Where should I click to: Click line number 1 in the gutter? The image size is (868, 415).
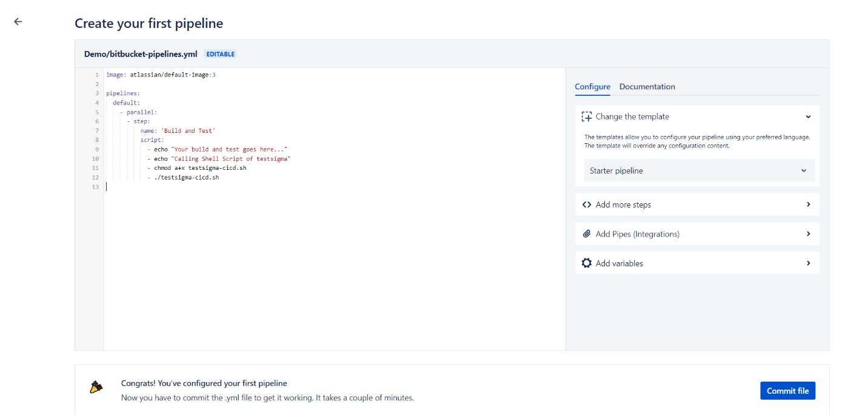click(x=97, y=75)
